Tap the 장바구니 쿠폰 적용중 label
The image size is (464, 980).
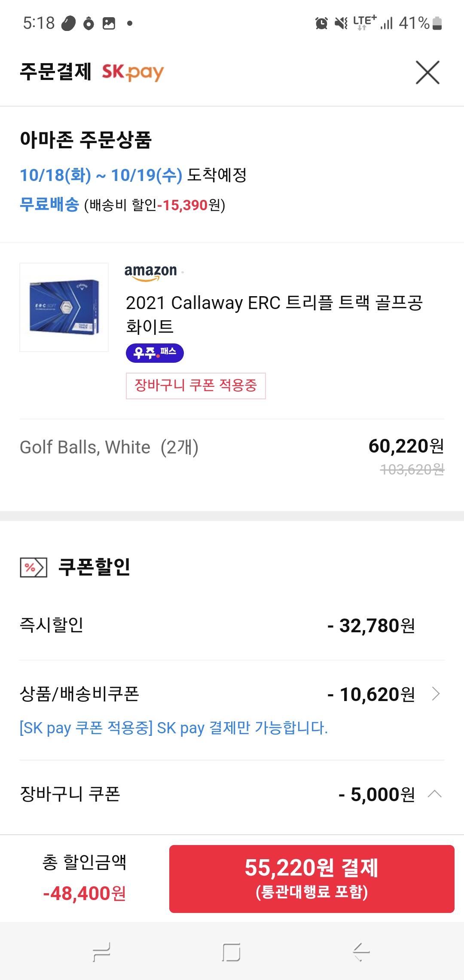195,386
